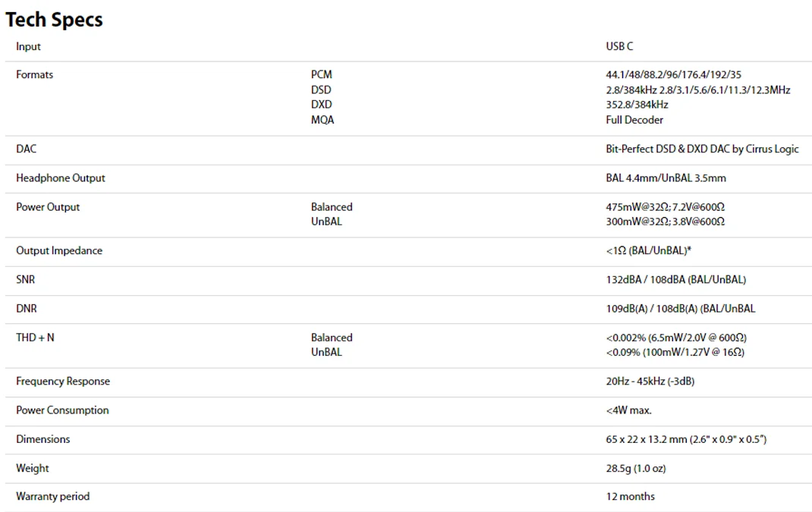The image size is (812, 512).
Task: Click the PCM format entry
Action: coord(321,75)
